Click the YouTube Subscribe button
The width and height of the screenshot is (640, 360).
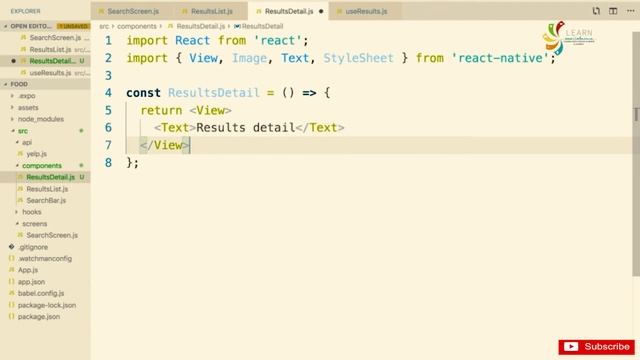coord(596,347)
